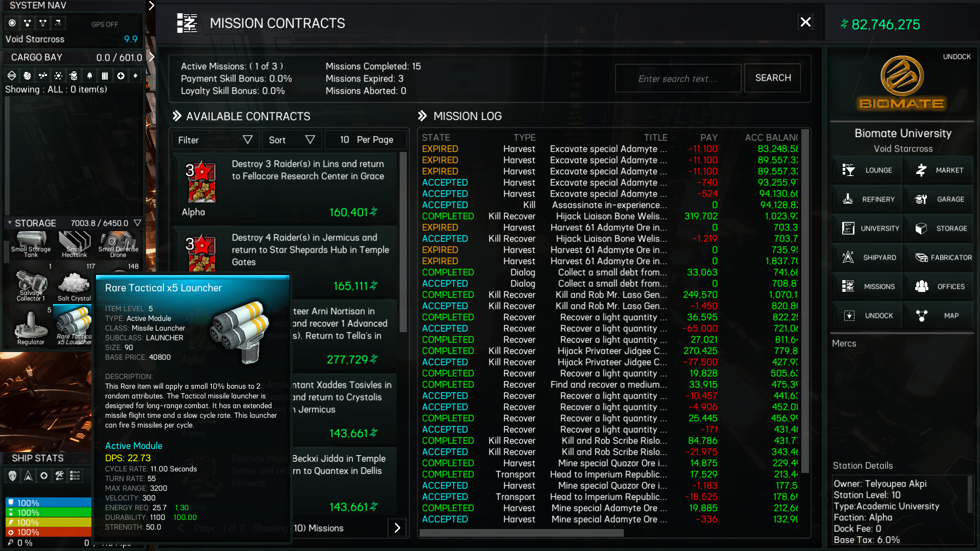Select the Garage station icon

pyautogui.click(x=939, y=199)
